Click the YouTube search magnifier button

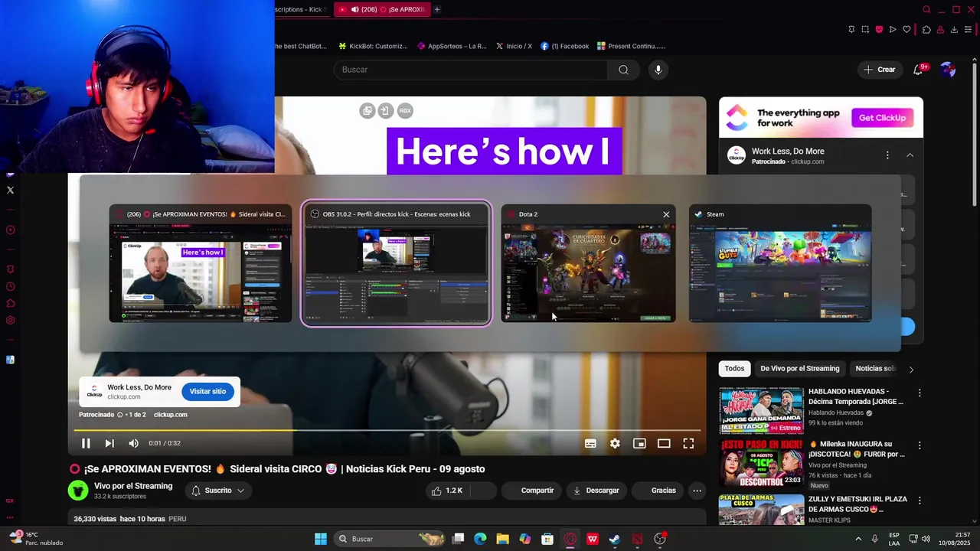pyautogui.click(x=623, y=70)
